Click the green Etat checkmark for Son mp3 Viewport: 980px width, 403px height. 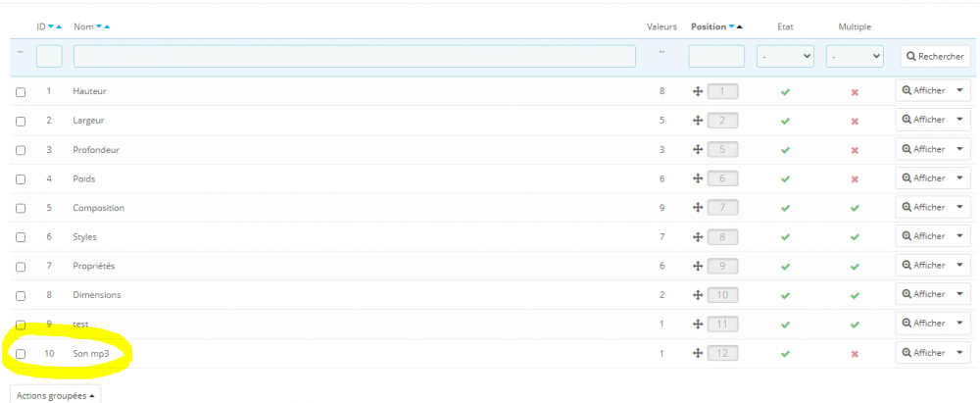click(x=786, y=354)
